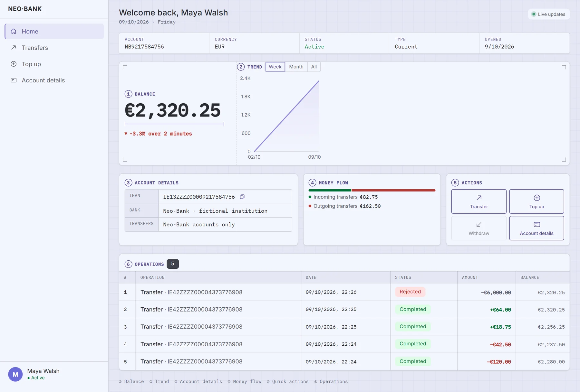Click the Account details card icon in the sidebar
The image size is (580, 392).
[14, 80]
